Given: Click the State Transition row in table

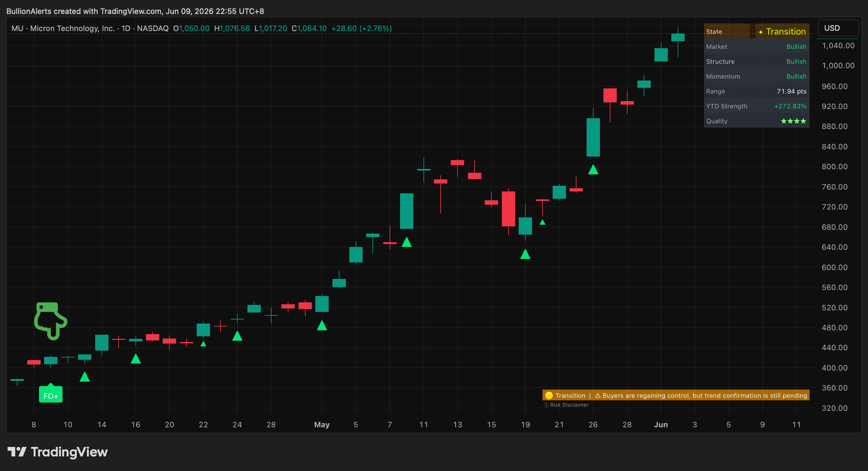Looking at the screenshot, I should point(756,31).
